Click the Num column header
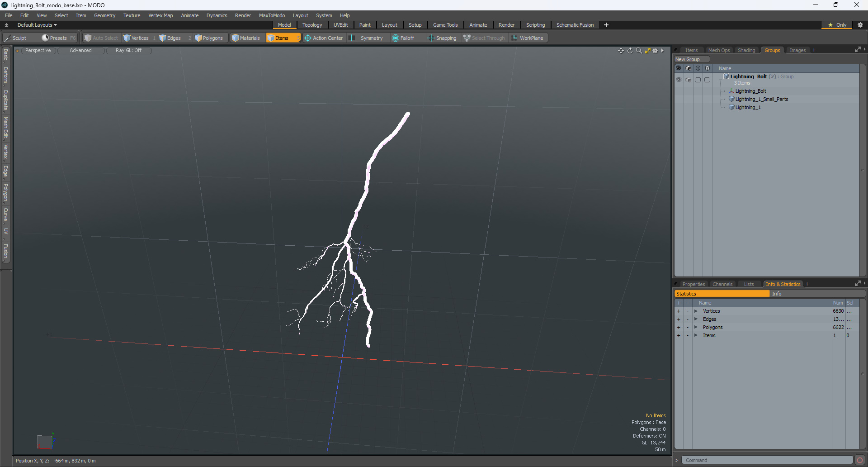The image size is (868, 467). point(838,303)
